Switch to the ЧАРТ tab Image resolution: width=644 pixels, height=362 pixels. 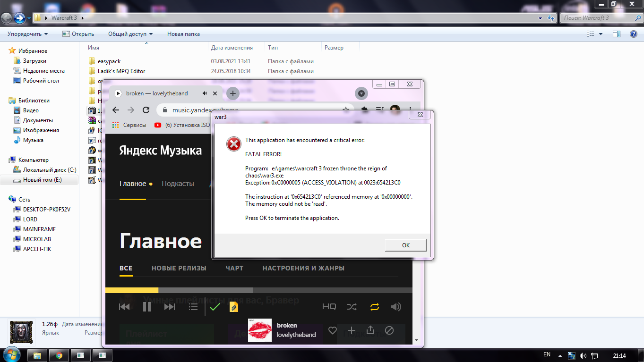pyautogui.click(x=234, y=268)
